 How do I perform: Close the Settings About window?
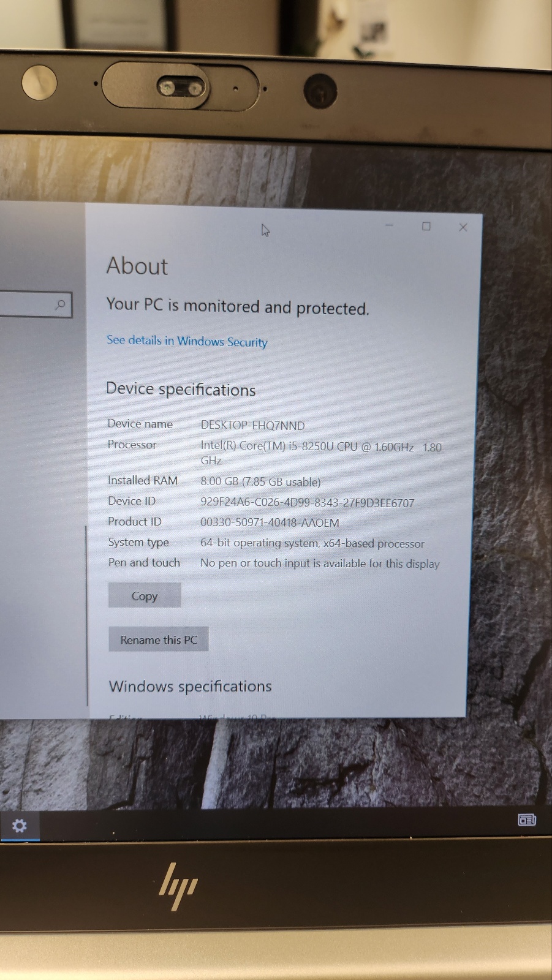pyautogui.click(x=463, y=227)
